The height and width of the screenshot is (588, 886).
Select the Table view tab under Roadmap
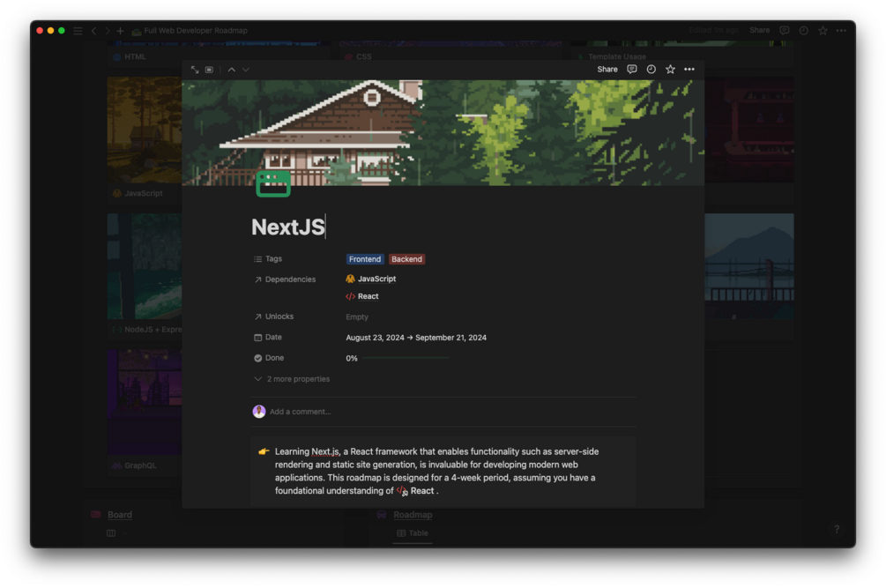point(413,533)
